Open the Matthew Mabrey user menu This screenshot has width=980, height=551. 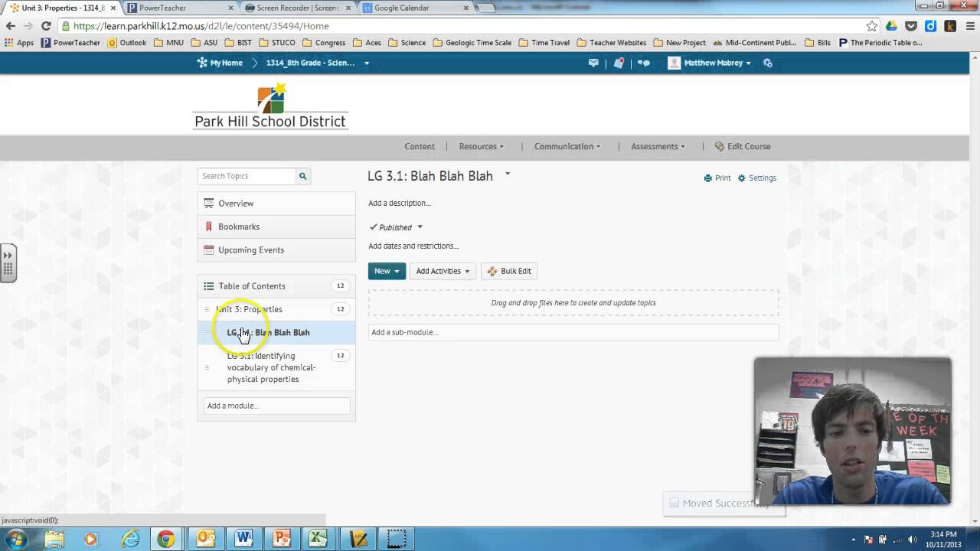point(710,63)
